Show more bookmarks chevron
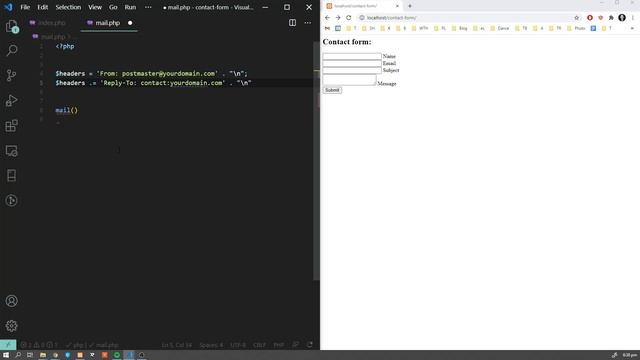 click(632, 28)
